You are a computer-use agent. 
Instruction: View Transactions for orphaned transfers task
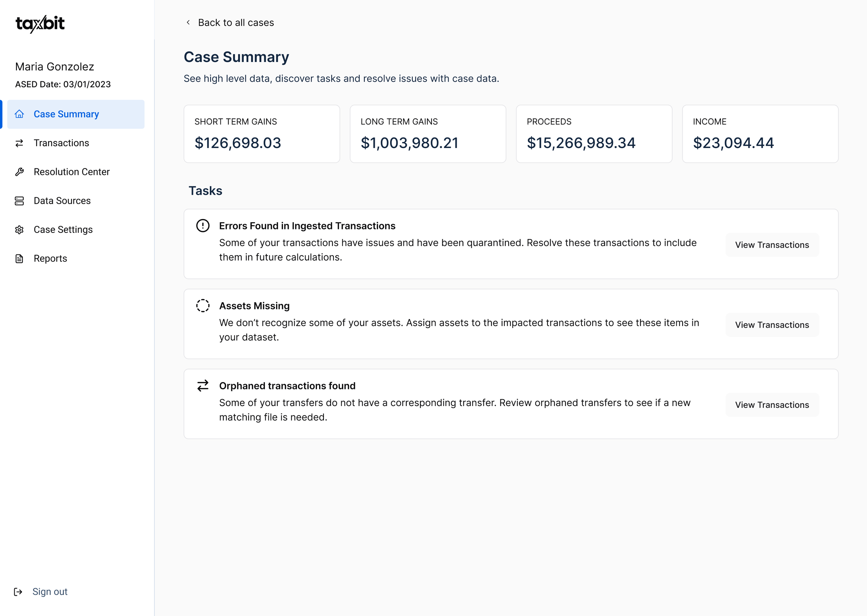point(772,405)
